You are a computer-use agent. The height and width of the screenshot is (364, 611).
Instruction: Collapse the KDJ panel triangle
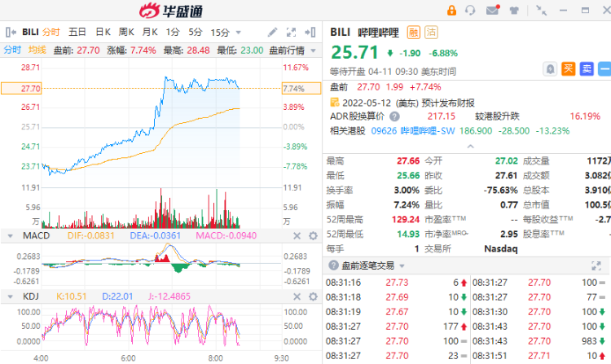10,297
